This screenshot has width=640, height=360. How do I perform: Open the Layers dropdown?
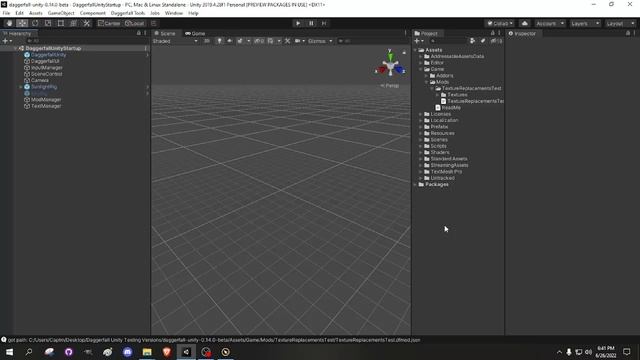pyautogui.click(x=584, y=23)
